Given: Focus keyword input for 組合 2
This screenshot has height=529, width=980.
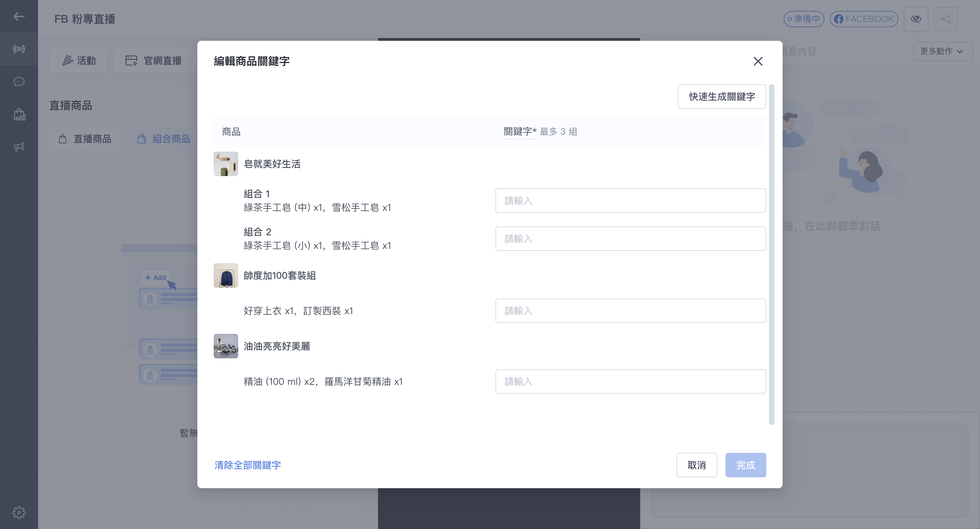Looking at the screenshot, I should pyautogui.click(x=631, y=239).
